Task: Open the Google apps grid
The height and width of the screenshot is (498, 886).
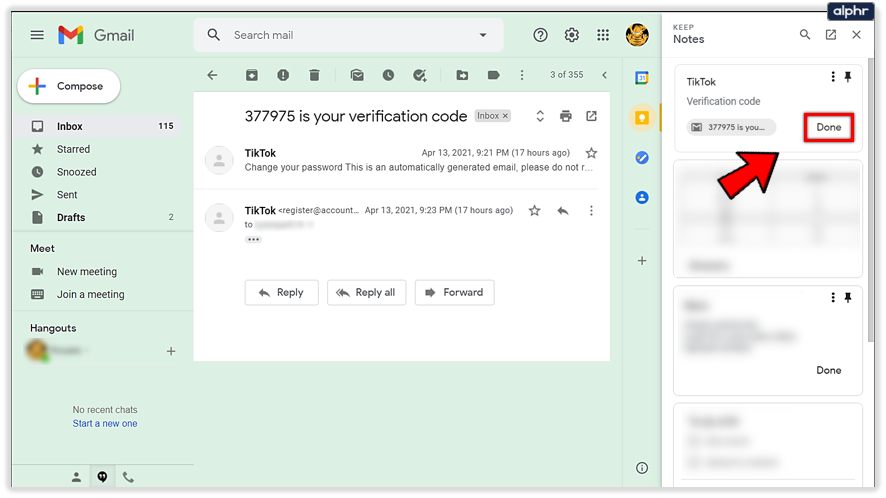Action: point(603,35)
